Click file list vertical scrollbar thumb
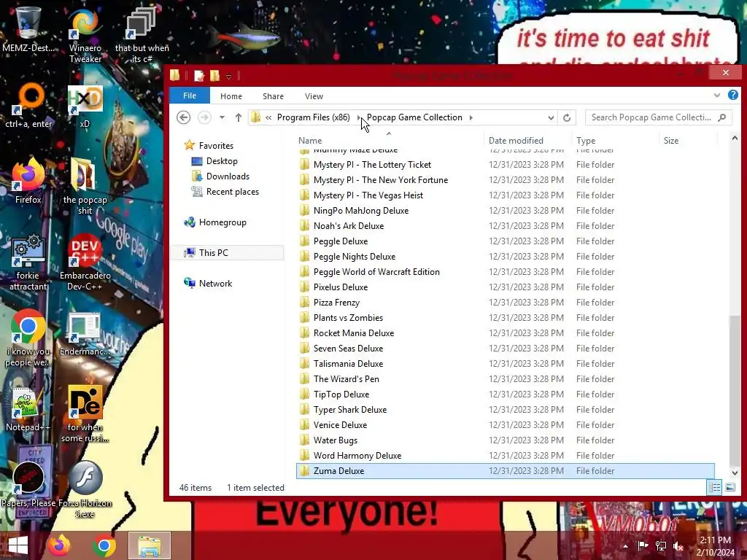This screenshot has height=560, width=747. click(x=735, y=391)
